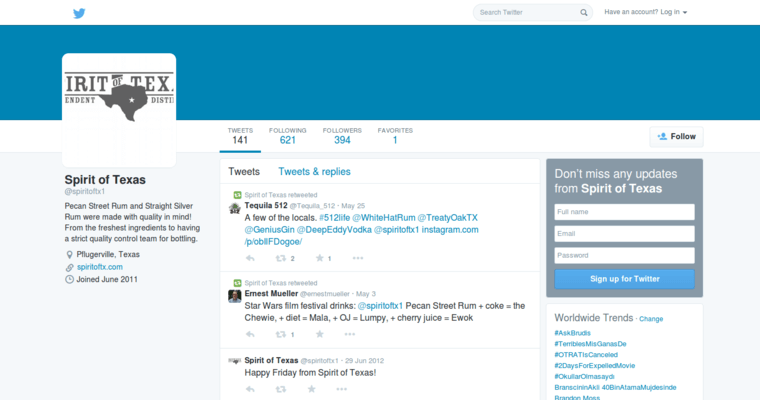
Task: Open the #OkullarOlmasaydı trend
Action: [585, 377]
